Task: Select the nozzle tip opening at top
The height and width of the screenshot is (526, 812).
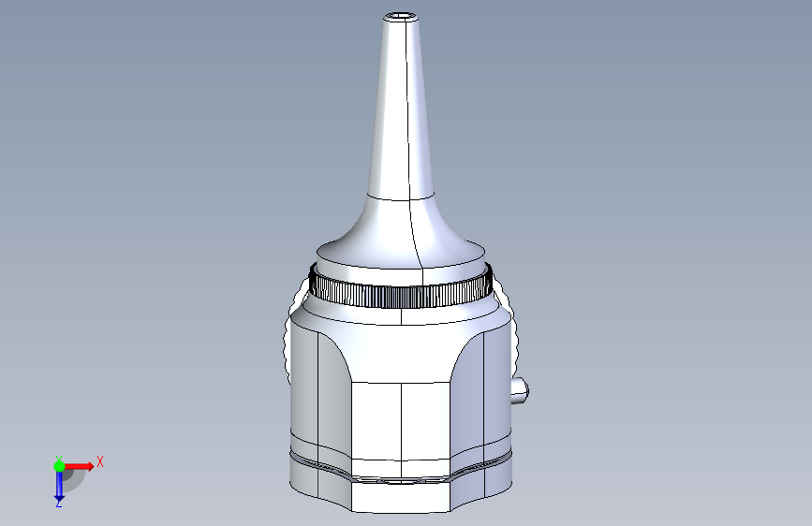Action: (x=402, y=16)
